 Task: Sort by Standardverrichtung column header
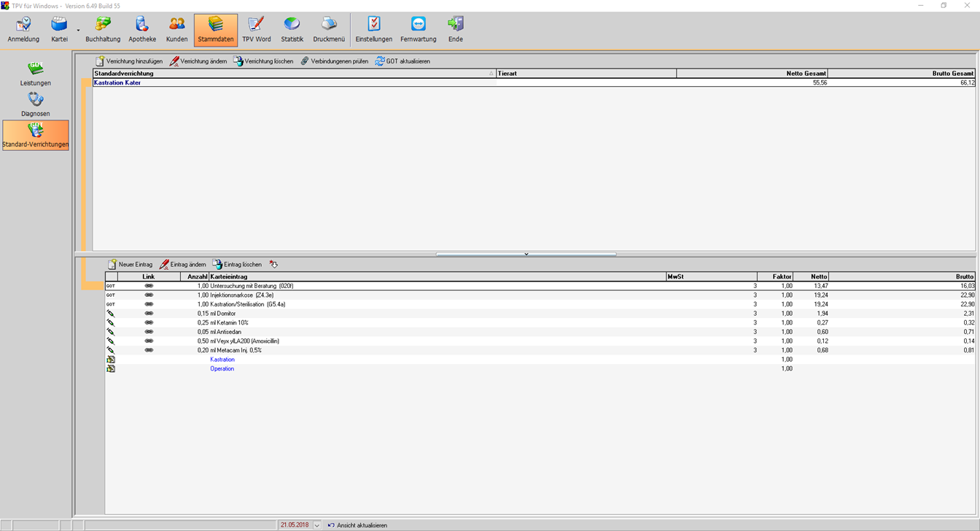[x=292, y=74]
